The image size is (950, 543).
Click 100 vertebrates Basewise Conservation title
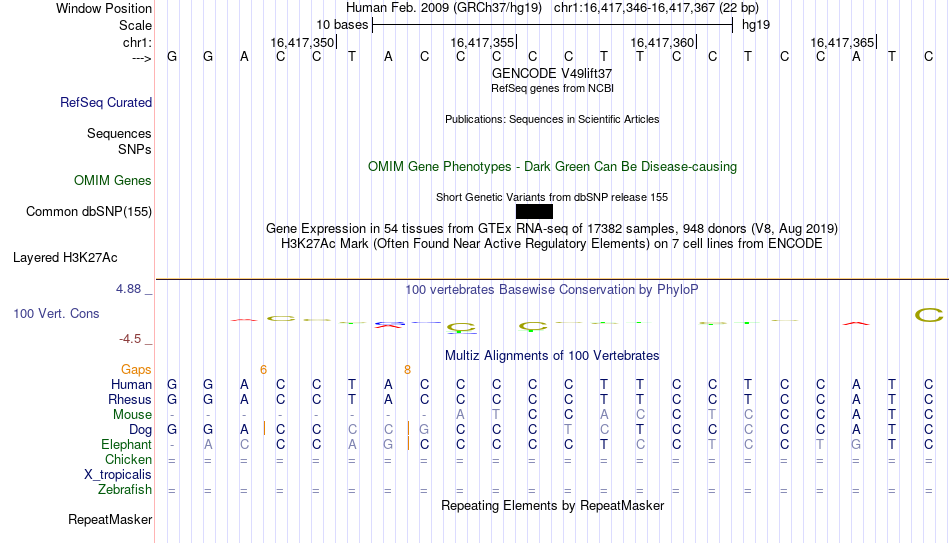point(552,290)
